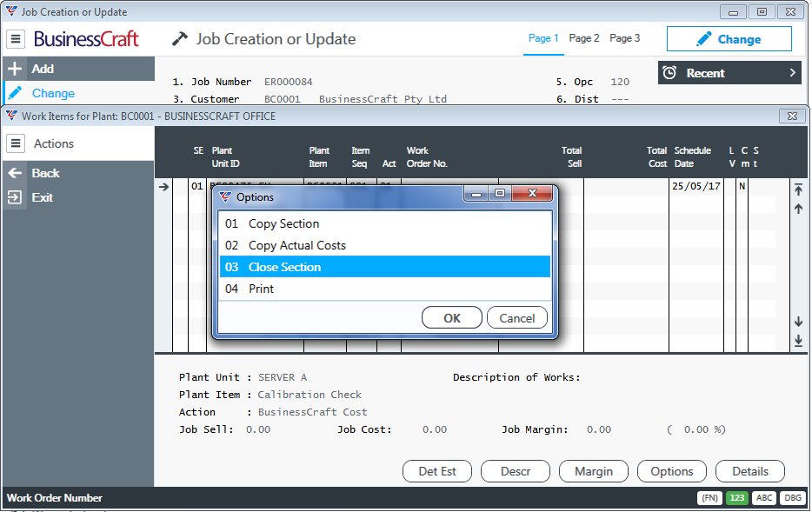This screenshot has width=812, height=512.
Task: Click the Actions heading label
Action: [54, 143]
